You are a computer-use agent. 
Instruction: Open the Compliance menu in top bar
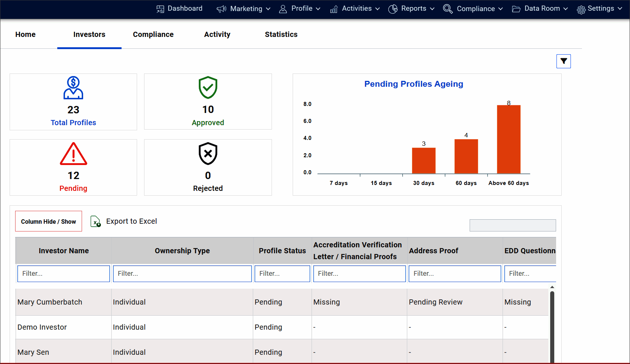point(473,9)
